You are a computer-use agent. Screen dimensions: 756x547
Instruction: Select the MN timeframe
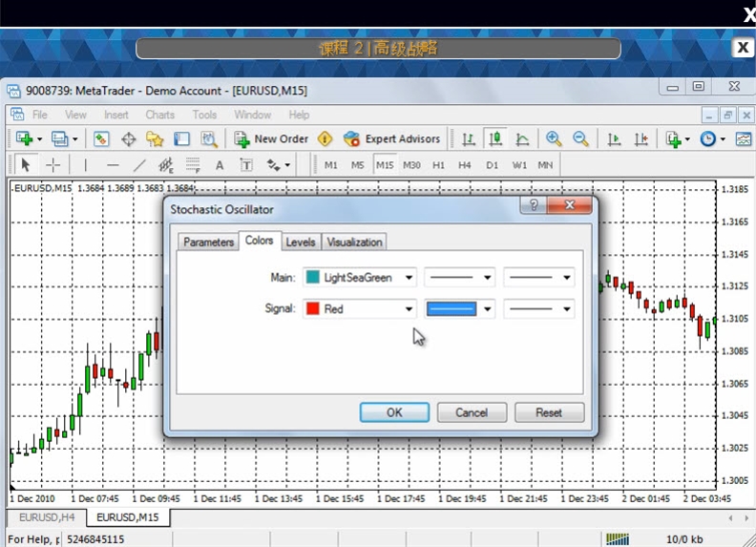[545, 165]
